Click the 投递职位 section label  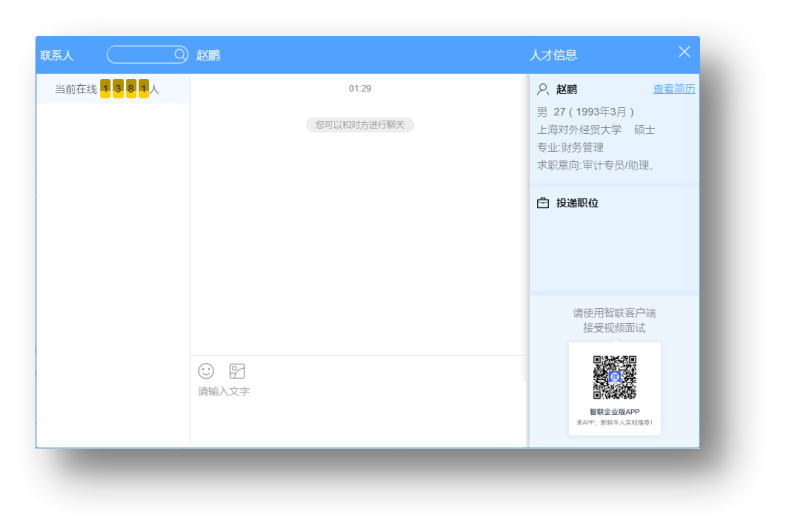tap(577, 203)
